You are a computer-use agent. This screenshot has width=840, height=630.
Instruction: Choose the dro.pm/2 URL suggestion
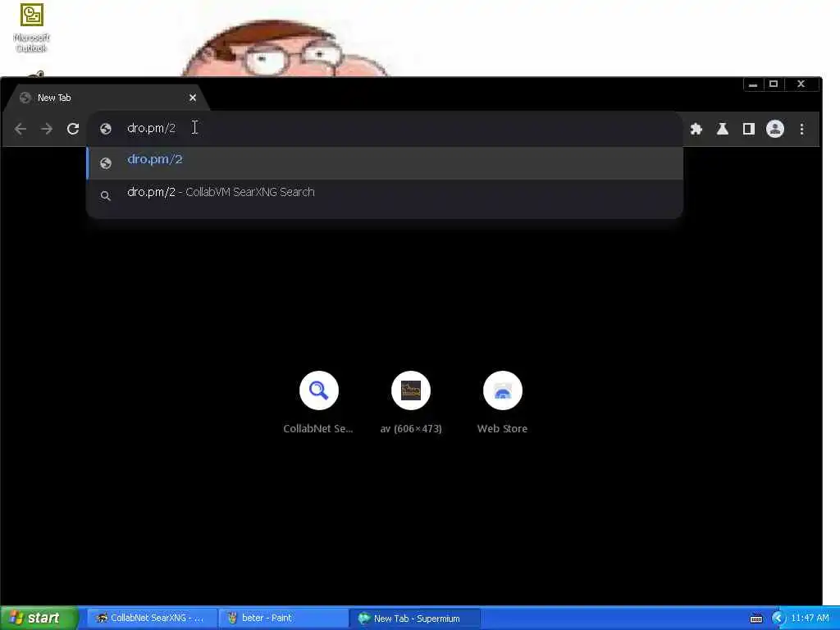[385, 162]
